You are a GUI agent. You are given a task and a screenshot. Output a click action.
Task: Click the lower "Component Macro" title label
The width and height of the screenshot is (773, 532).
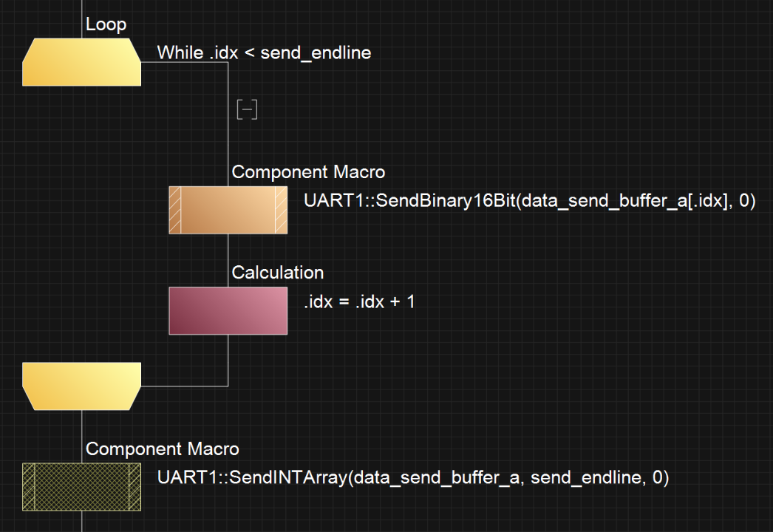coord(162,449)
